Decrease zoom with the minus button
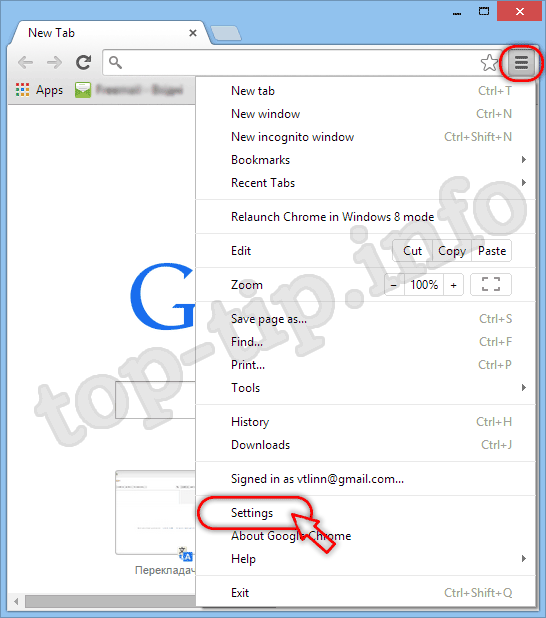Viewport: 546px width, 618px height. point(394,285)
